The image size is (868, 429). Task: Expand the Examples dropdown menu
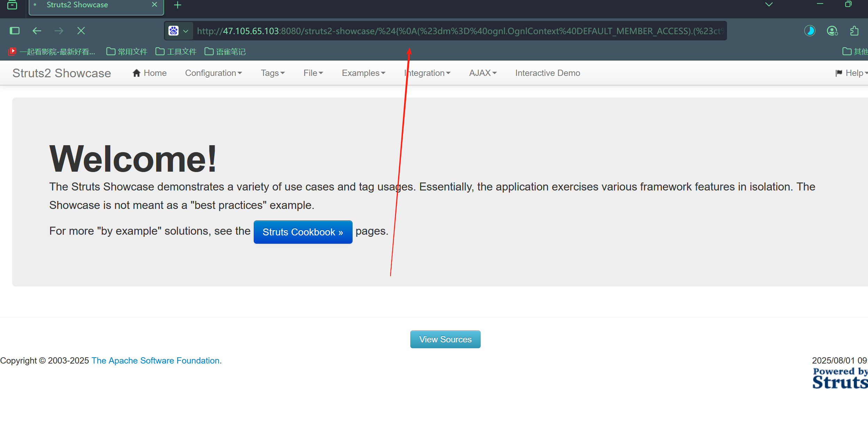[363, 73]
